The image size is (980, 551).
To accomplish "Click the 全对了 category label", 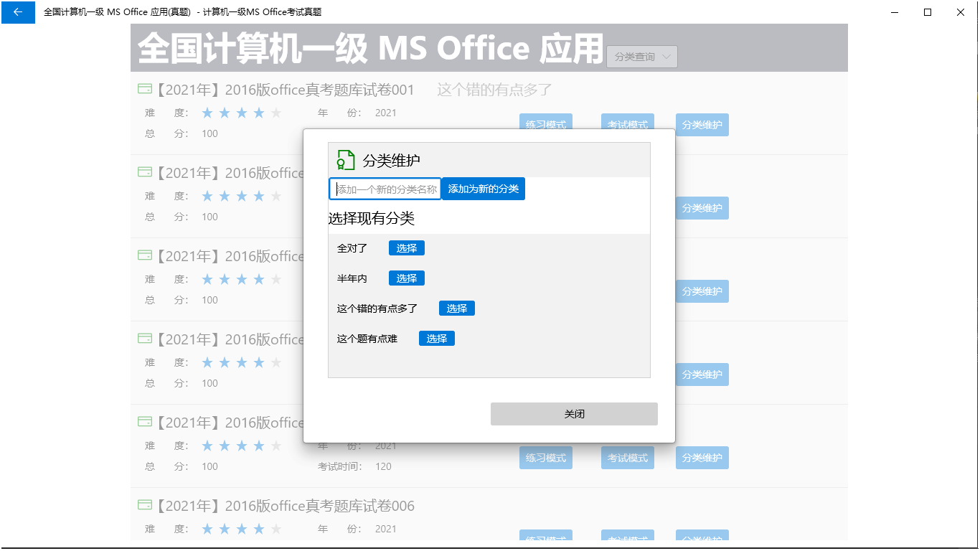I will pyautogui.click(x=352, y=248).
